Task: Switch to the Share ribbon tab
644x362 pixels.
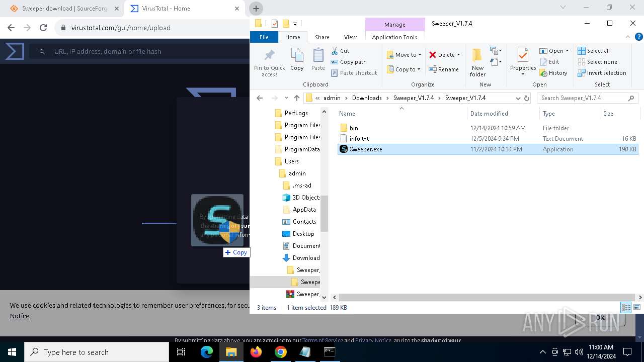Action: (x=322, y=37)
